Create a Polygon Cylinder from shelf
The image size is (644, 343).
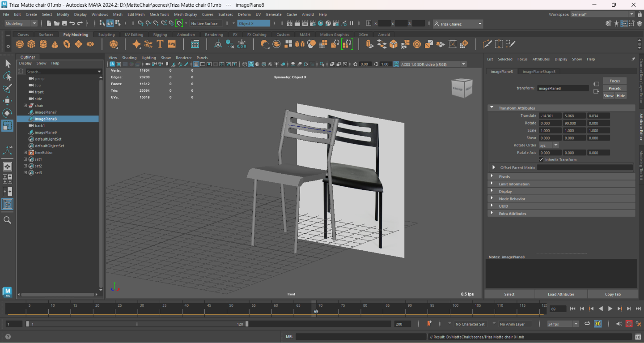point(43,44)
